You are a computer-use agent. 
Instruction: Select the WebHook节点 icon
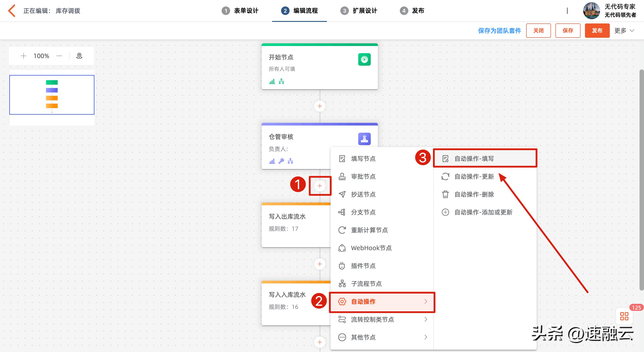tap(342, 248)
